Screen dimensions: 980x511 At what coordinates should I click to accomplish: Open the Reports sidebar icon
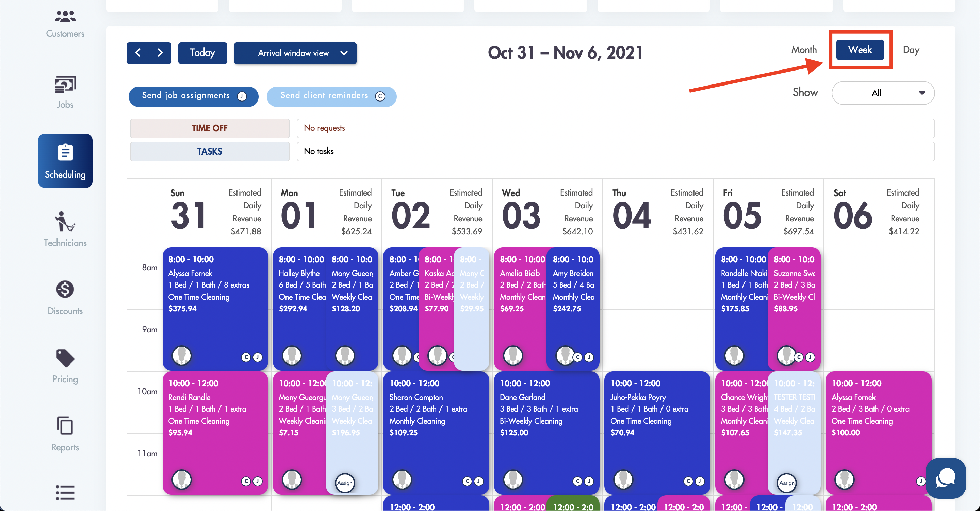pyautogui.click(x=65, y=426)
